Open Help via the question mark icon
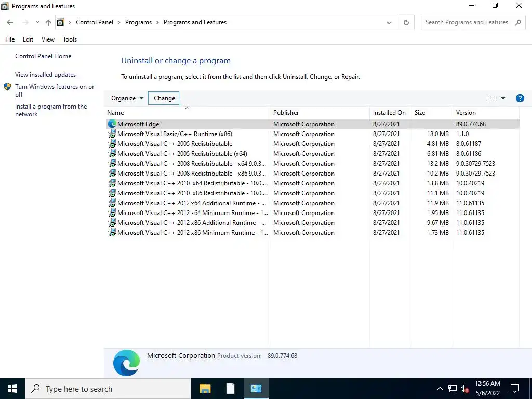The height and width of the screenshot is (399, 532). [x=520, y=98]
